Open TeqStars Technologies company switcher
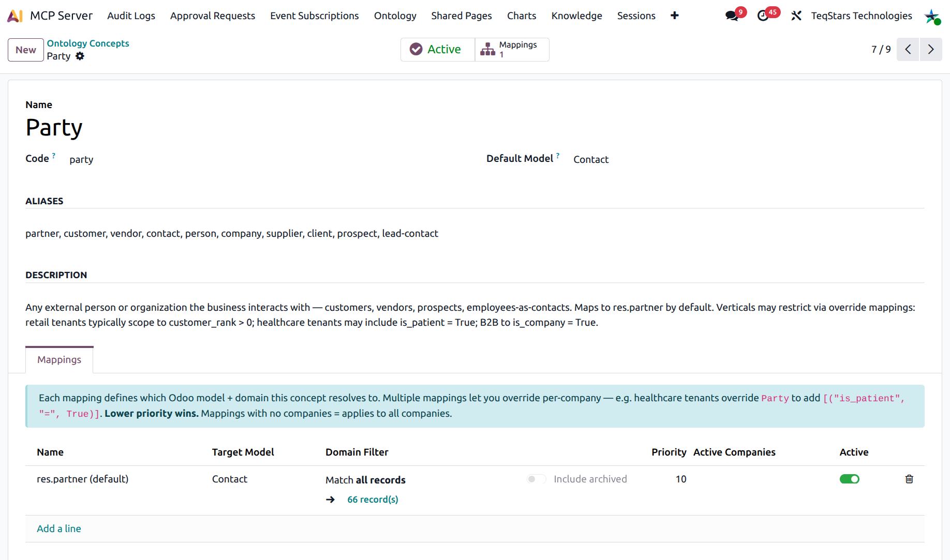This screenshot has height=560, width=950. pyautogui.click(x=862, y=16)
